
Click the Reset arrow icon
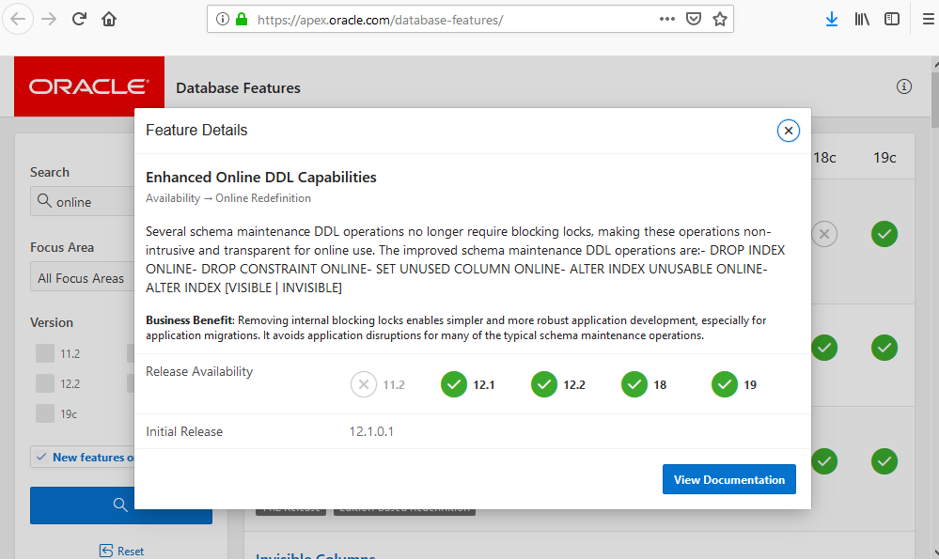[x=106, y=551]
